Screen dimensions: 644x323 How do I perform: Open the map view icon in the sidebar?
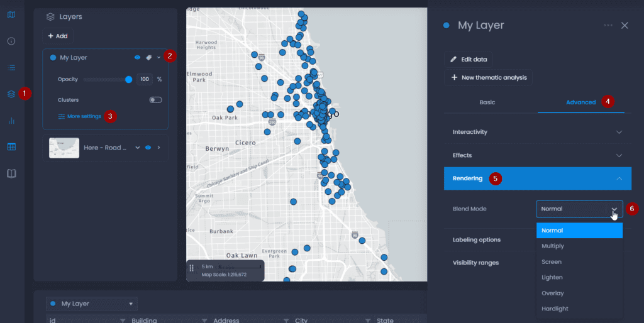11,15
